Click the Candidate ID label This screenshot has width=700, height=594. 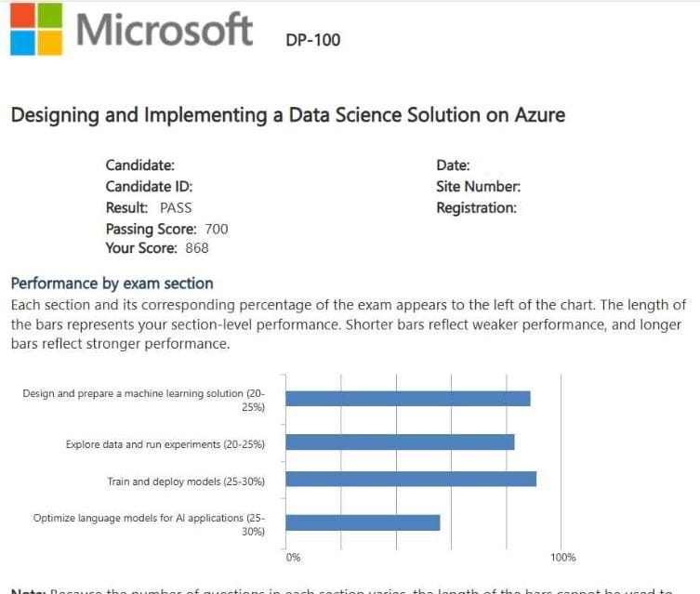pos(149,186)
